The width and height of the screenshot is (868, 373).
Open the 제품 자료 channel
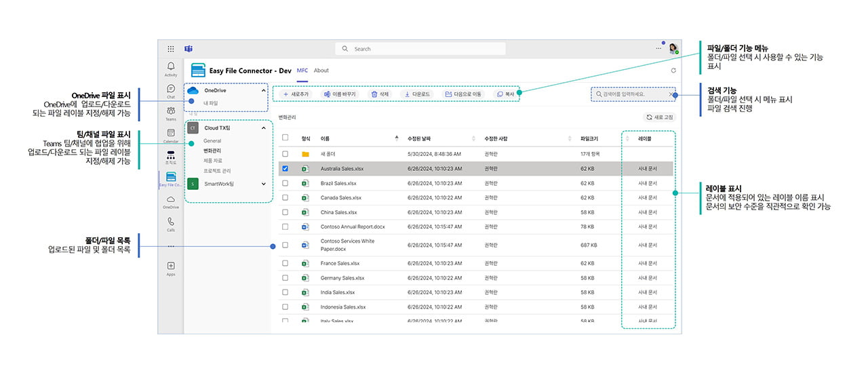point(213,161)
